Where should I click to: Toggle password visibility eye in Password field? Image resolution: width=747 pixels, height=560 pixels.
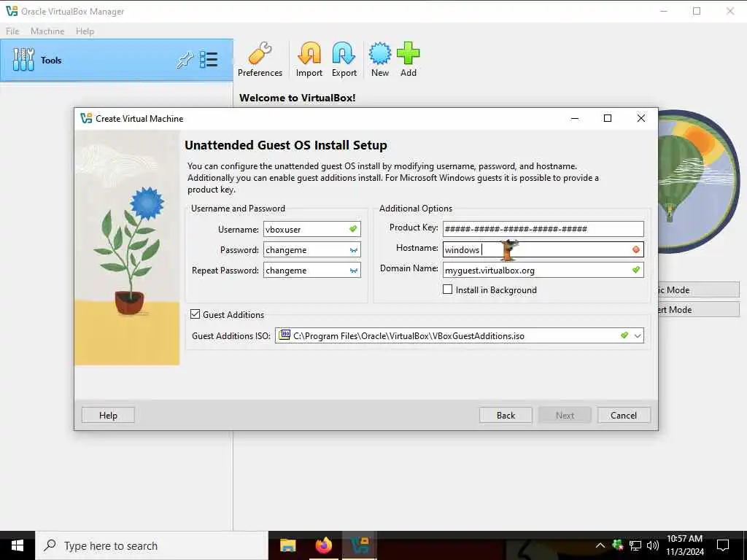pyautogui.click(x=354, y=250)
